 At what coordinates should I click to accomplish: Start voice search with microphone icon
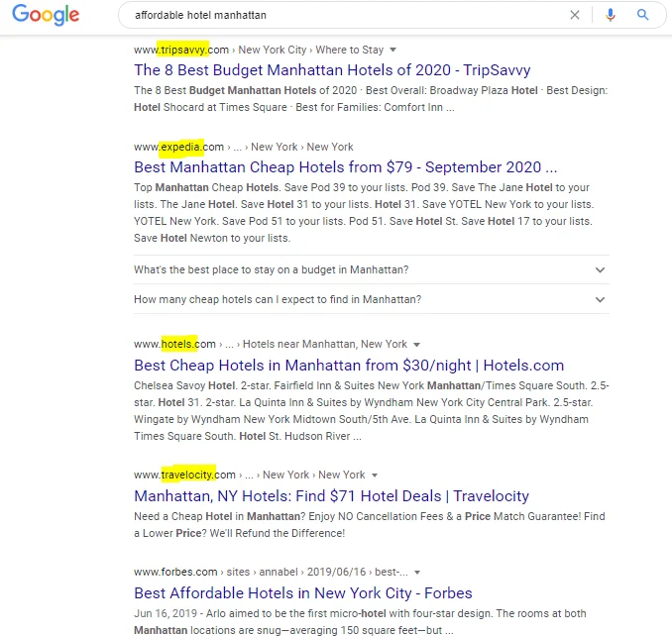pyautogui.click(x=611, y=15)
